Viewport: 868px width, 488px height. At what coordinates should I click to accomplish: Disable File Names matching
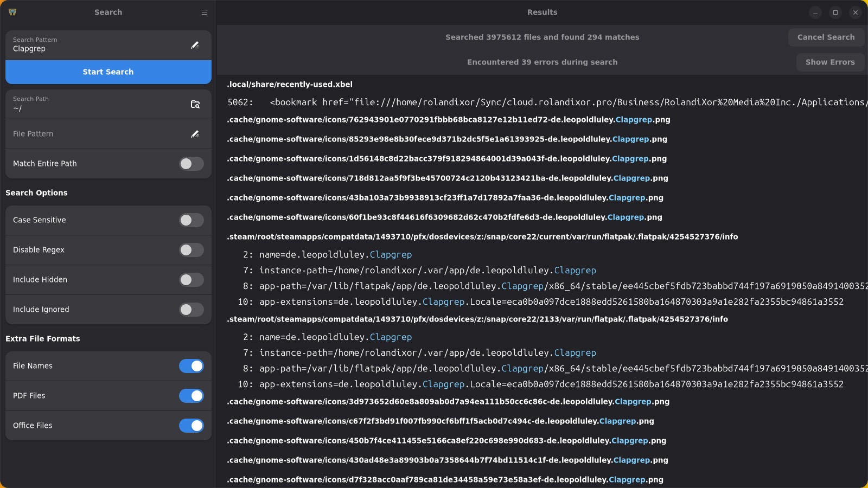[x=191, y=366]
